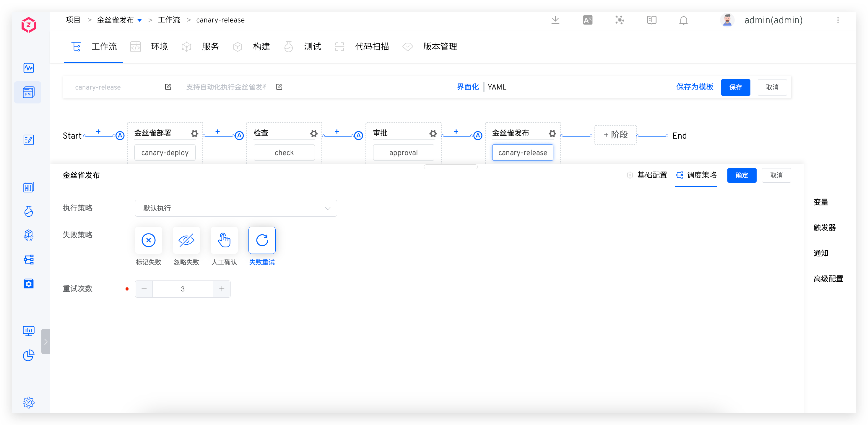Image resolution: width=868 pixels, height=425 pixels.
Task: Switch to 界面化 editing mode
Action: pos(468,87)
